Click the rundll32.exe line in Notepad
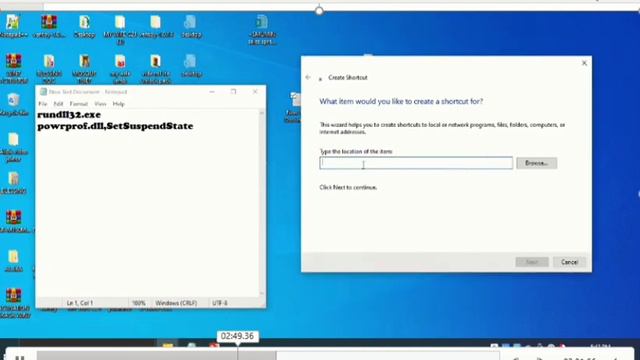 (69, 115)
